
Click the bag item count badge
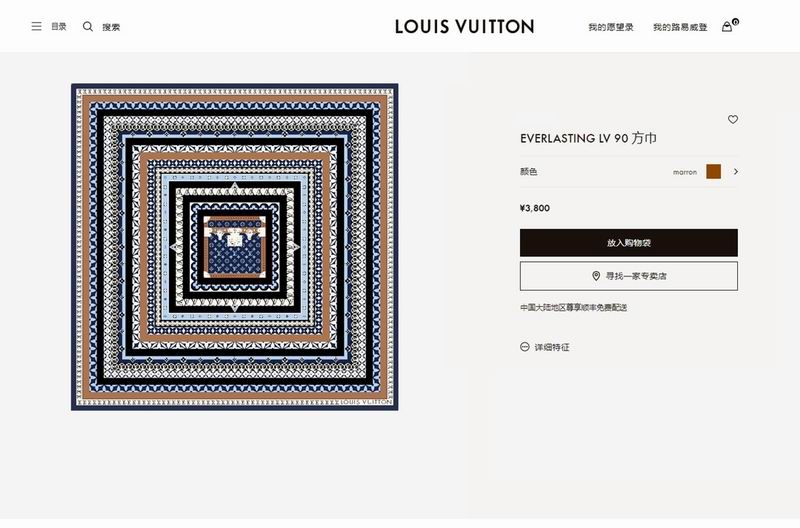(x=735, y=22)
